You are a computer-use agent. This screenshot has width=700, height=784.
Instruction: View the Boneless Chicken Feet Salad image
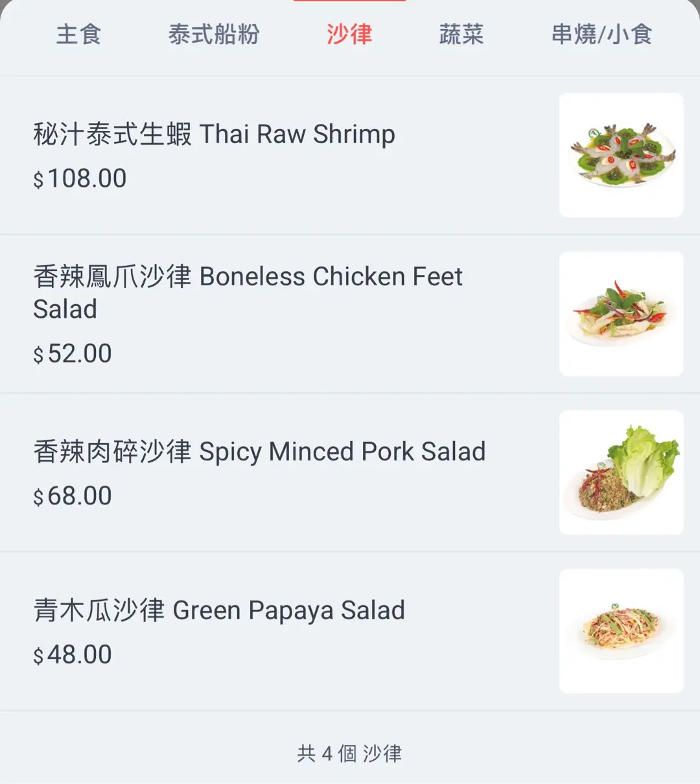pyautogui.click(x=621, y=314)
